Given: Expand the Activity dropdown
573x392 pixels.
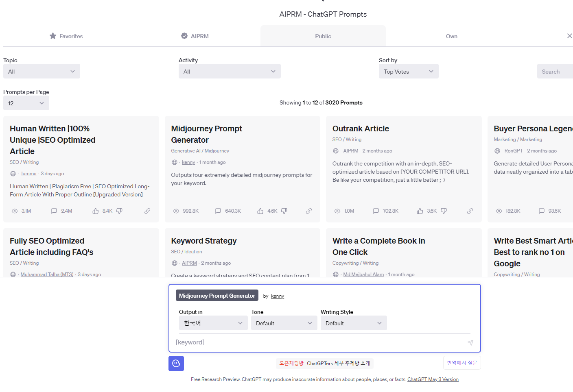Looking at the screenshot, I should point(230,71).
